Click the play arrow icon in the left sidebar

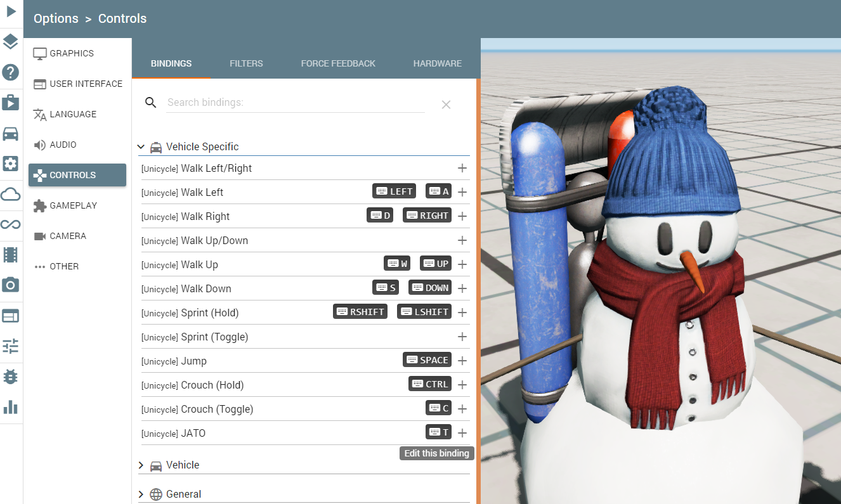11,11
